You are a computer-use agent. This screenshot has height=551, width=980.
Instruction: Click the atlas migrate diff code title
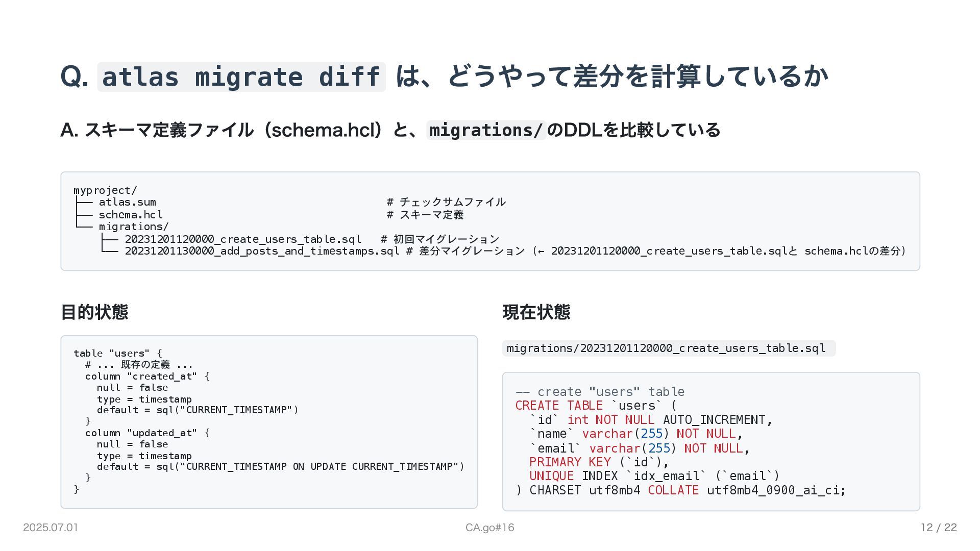coord(241,77)
